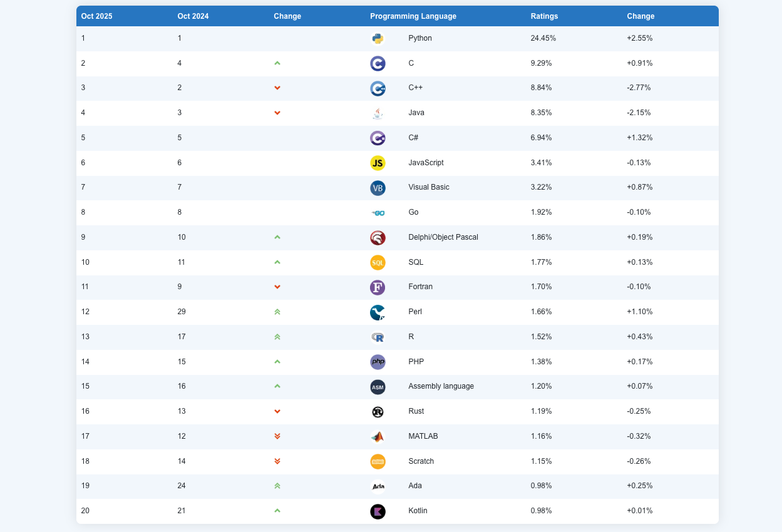Viewport: 782px width, 532px height.
Task: Click the red down arrow in Java row
Action: pos(277,113)
